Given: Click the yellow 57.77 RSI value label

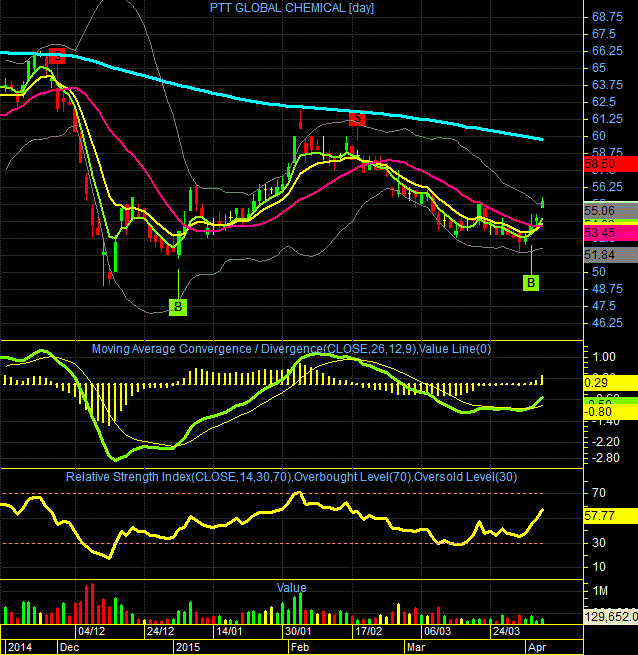Looking at the screenshot, I should click(x=611, y=516).
